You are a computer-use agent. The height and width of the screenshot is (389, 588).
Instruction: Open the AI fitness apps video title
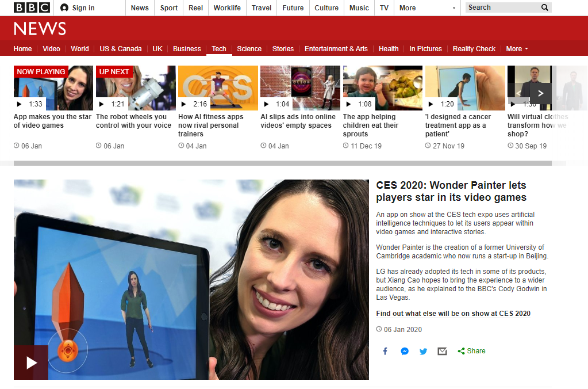211,125
